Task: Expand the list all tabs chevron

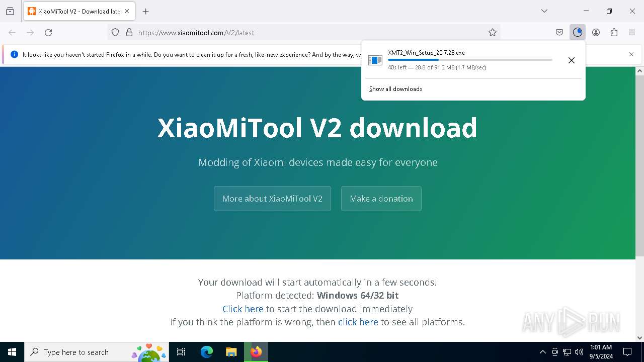Action: pyautogui.click(x=544, y=11)
